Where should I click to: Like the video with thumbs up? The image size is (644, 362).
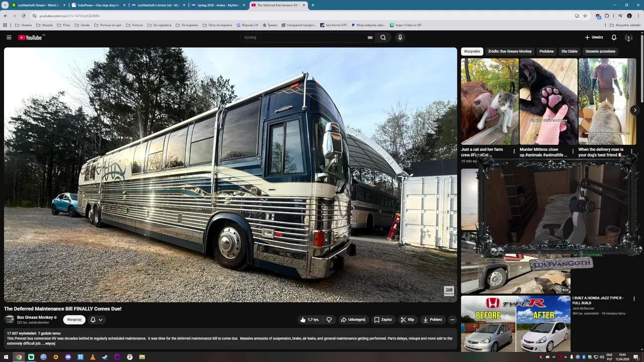click(x=309, y=319)
